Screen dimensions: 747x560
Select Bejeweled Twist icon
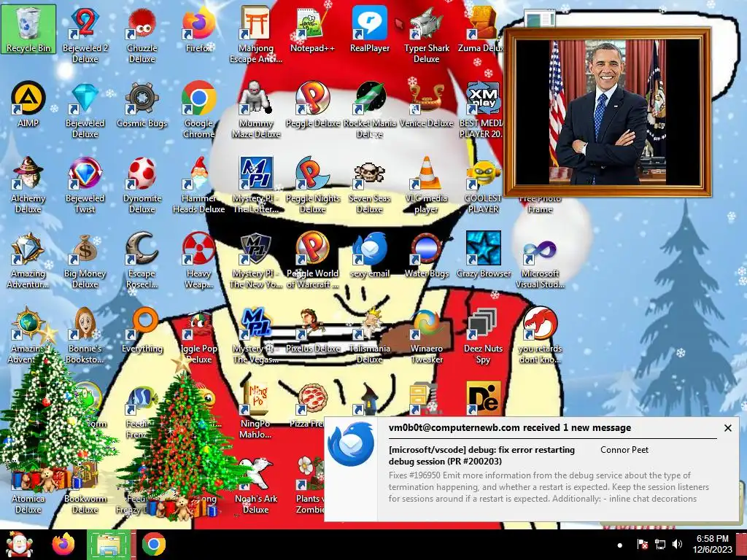pyautogui.click(x=85, y=184)
